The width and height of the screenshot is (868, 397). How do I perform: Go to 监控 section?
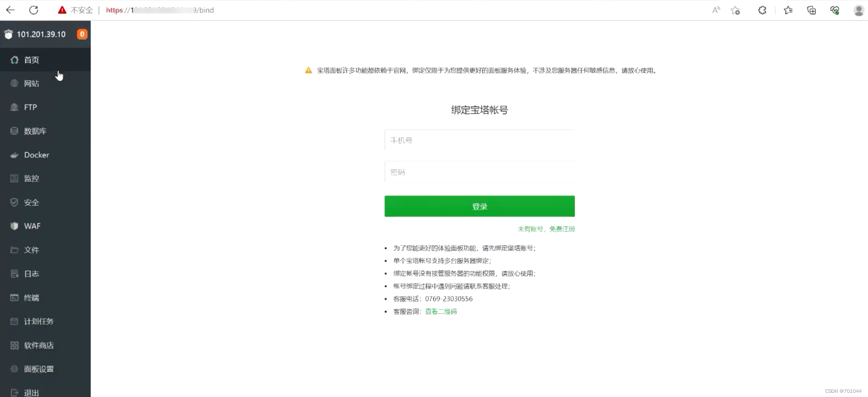pos(45,178)
